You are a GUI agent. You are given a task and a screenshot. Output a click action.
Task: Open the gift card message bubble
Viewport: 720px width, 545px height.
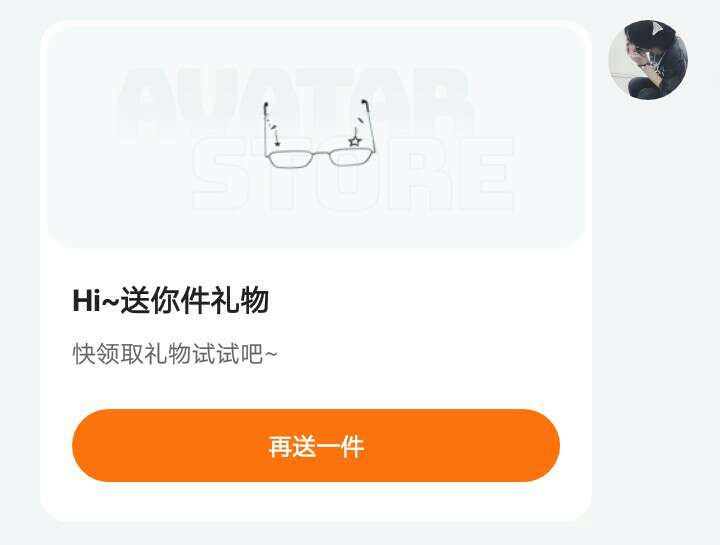[x=316, y=271]
